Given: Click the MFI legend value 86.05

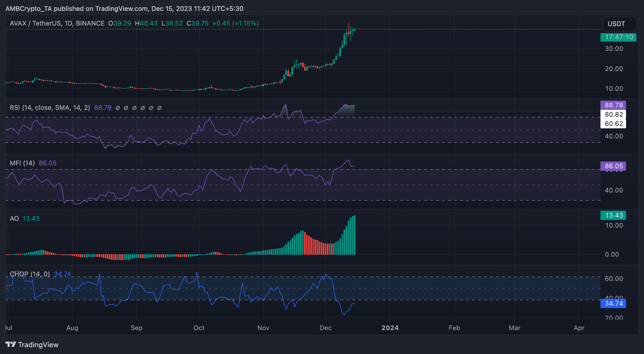Looking at the screenshot, I should [48, 163].
